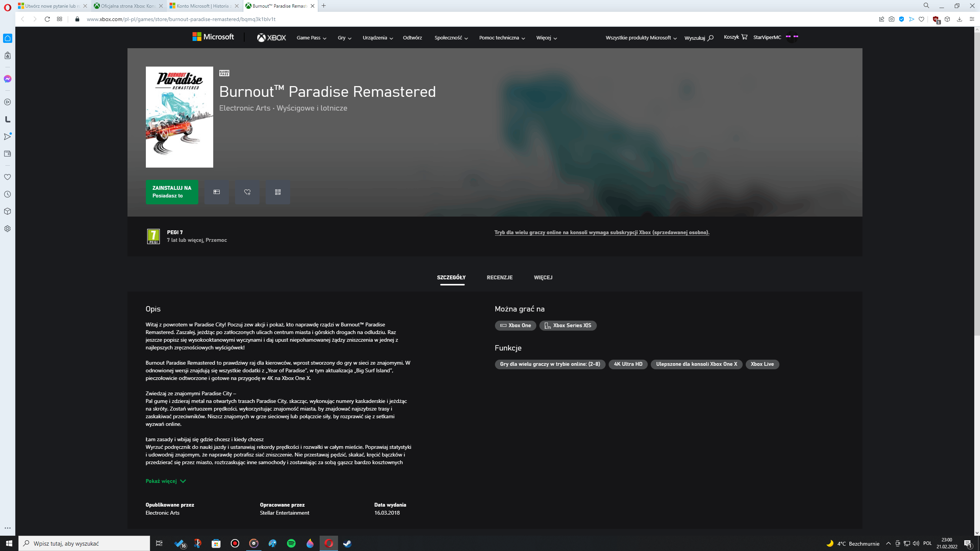Open uBlock Origin extension icon
This screenshot has width=980, height=551.
pyautogui.click(x=936, y=20)
